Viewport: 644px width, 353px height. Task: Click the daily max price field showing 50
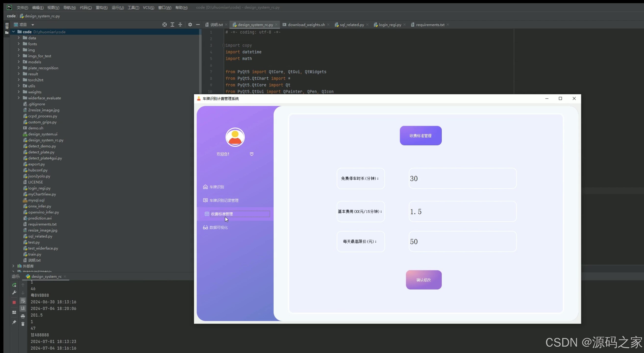coord(462,241)
